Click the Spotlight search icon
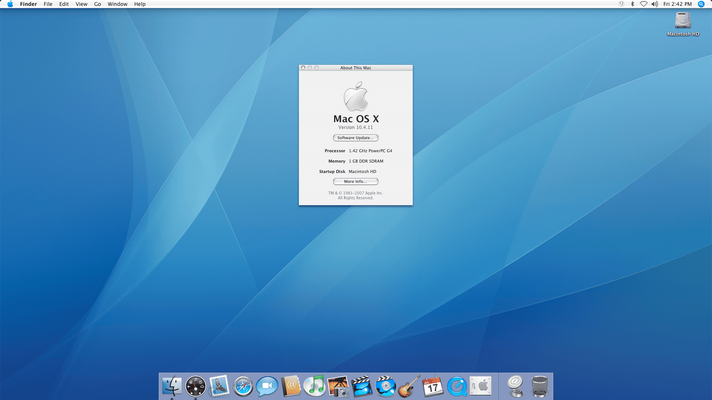The width and height of the screenshot is (712, 400). pyautogui.click(x=702, y=4)
